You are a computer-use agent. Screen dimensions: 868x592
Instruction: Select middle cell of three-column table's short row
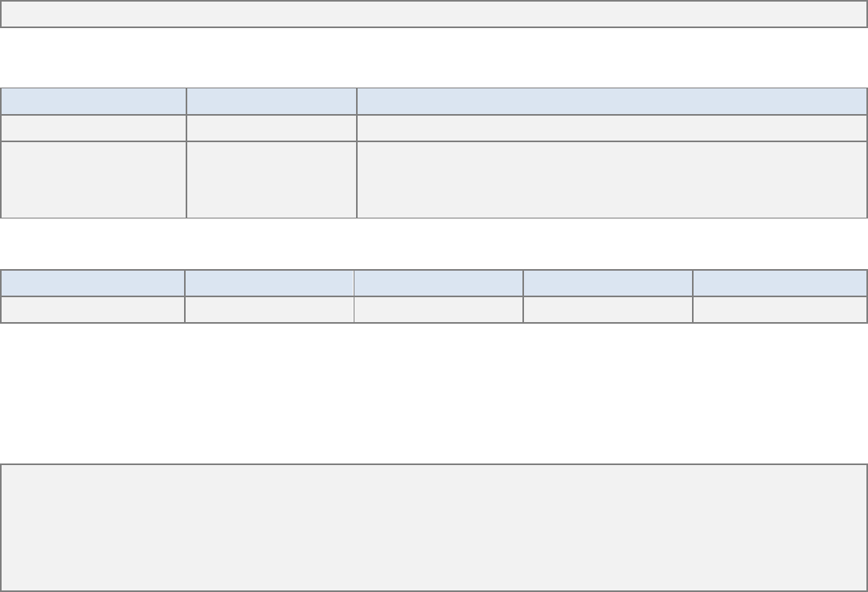point(272,128)
